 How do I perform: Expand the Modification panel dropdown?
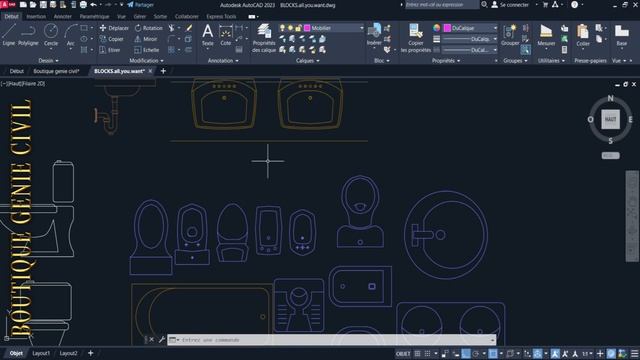click(146, 60)
